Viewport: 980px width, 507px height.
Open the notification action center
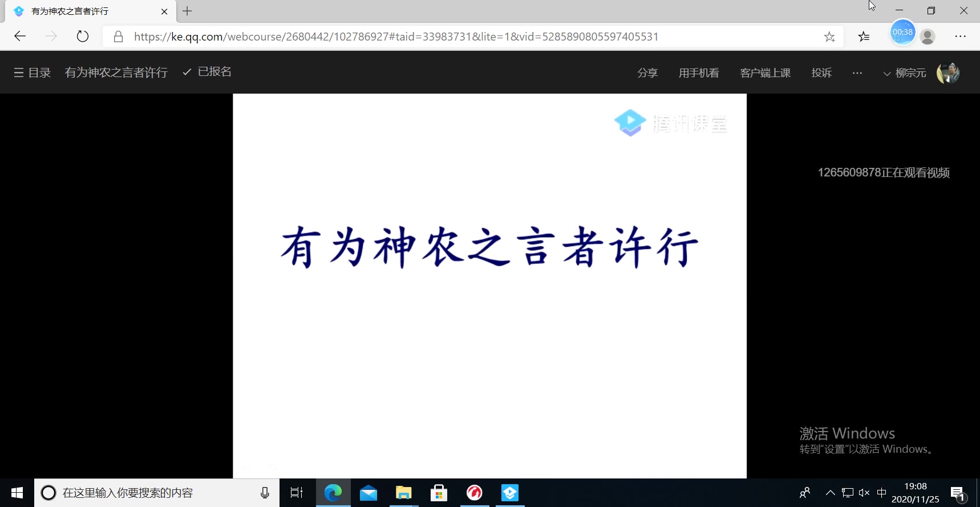958,494
